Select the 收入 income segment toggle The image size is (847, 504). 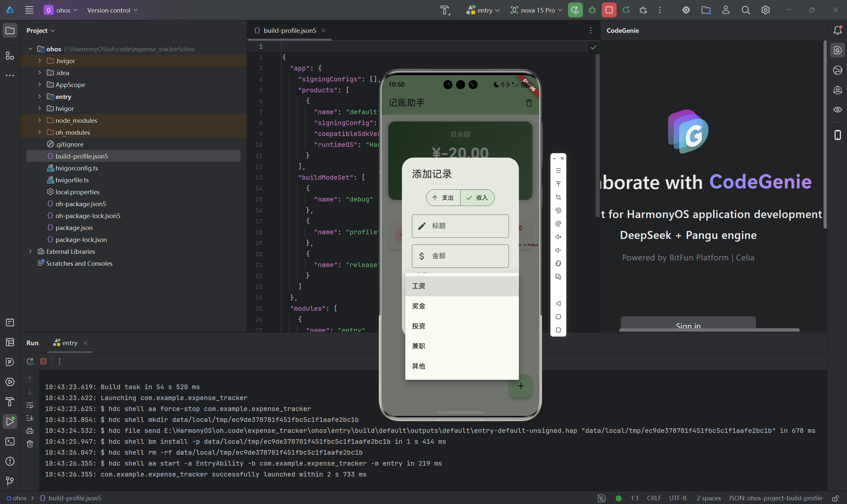point(477,198)
